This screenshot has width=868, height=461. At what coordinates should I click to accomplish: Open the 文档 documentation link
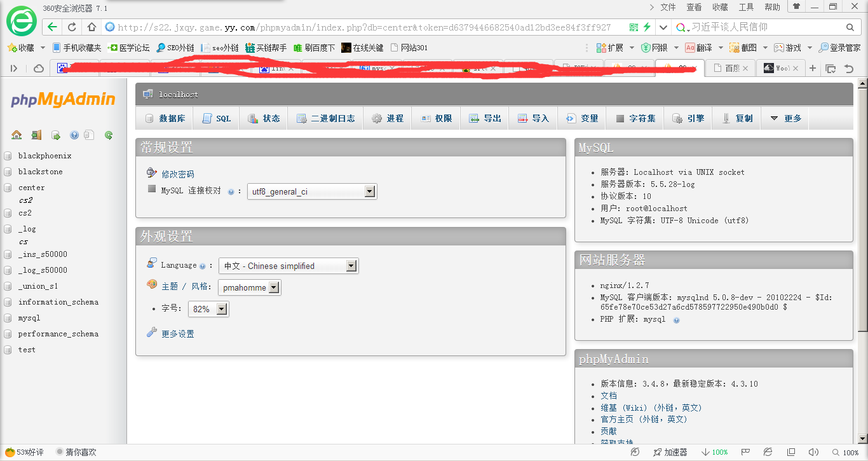(x=609, y=396)
